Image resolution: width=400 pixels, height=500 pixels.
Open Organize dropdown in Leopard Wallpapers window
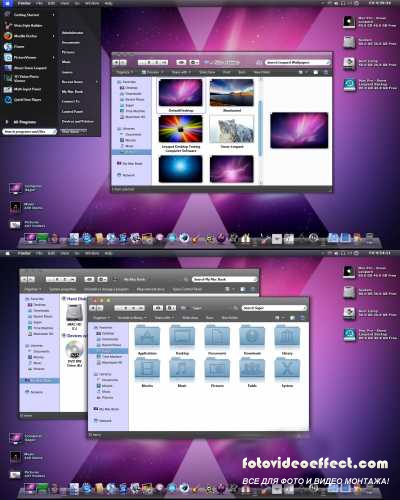click(125, 72)
